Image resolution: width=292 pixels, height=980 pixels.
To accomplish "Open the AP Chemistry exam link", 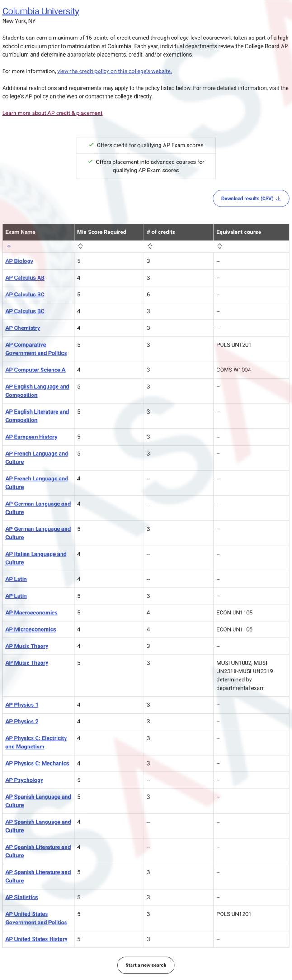I will click(x=23, y=328).
